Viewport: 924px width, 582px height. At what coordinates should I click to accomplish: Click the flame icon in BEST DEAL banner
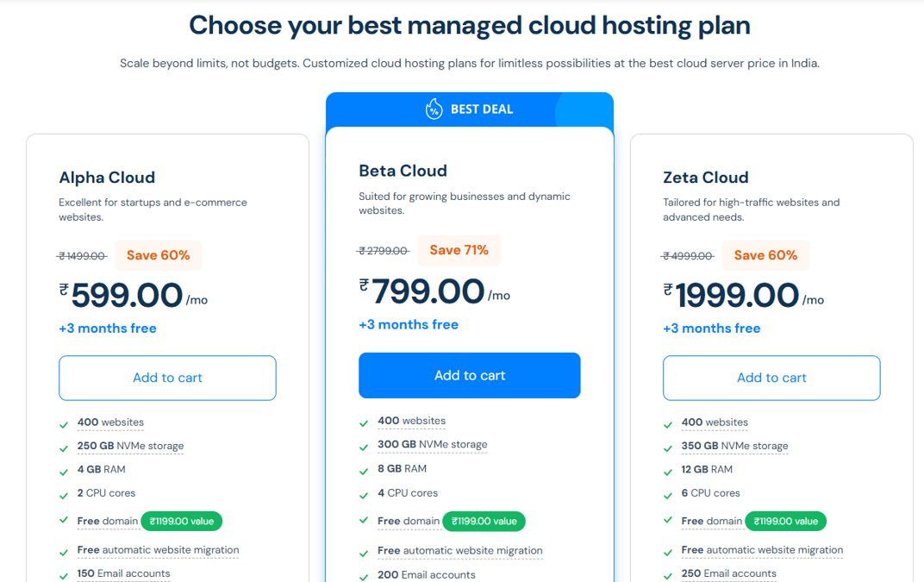pyautogui.click(x=432, y=109)
